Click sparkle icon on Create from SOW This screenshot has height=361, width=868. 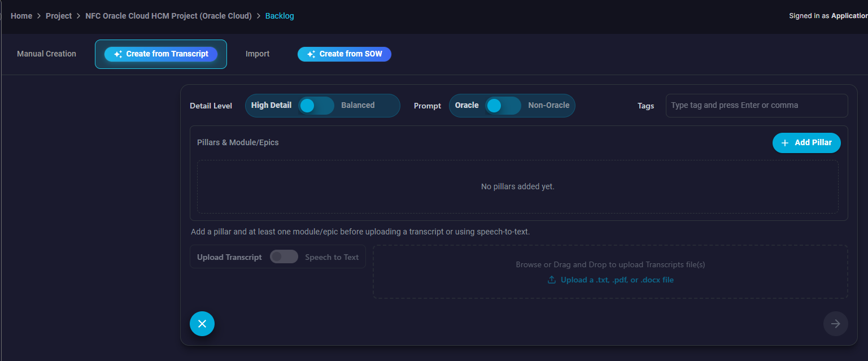[x=311, y=54]
